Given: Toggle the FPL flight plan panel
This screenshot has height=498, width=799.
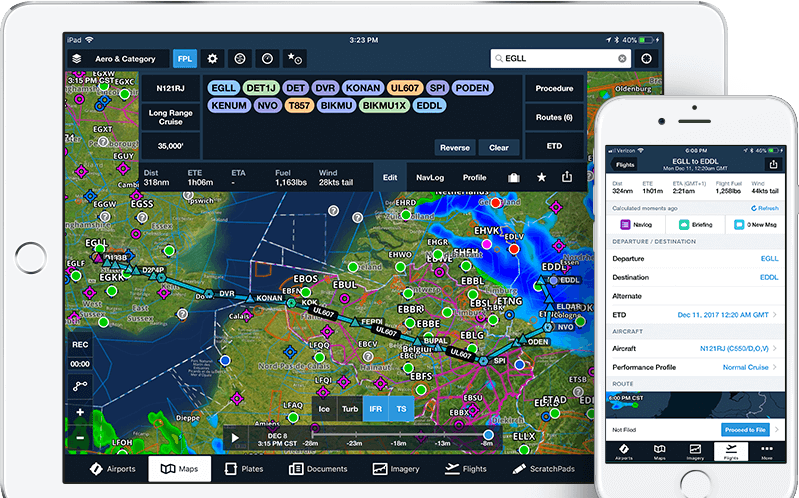Looking at the screenshot, I should point(184,59).
